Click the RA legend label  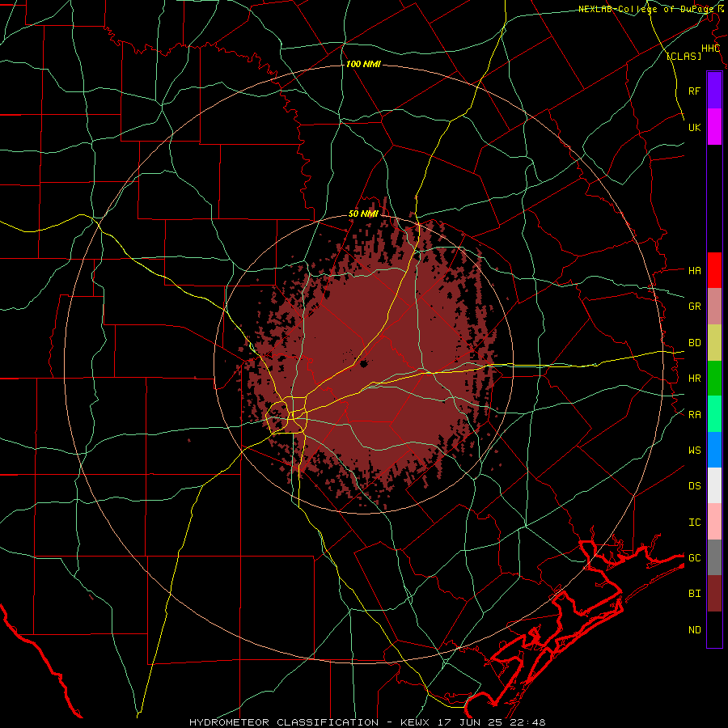(694, 415)
